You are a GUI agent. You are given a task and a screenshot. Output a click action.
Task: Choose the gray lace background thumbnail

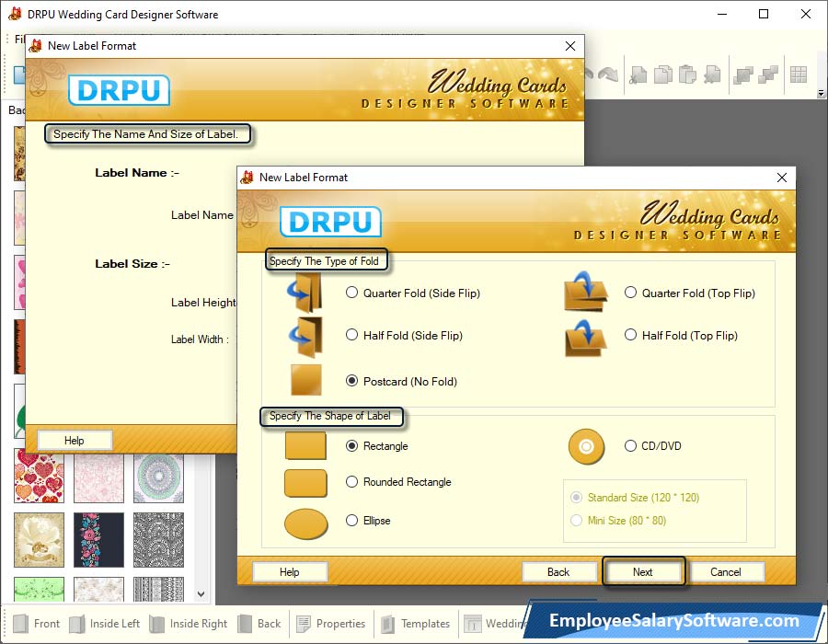(x=159, y=539)
